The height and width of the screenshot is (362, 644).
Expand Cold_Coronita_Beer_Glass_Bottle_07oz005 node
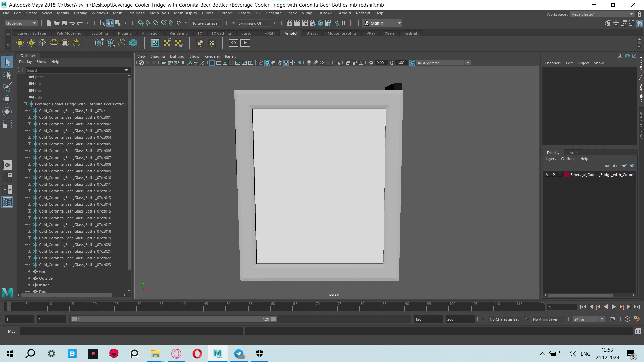coord(29,144)
